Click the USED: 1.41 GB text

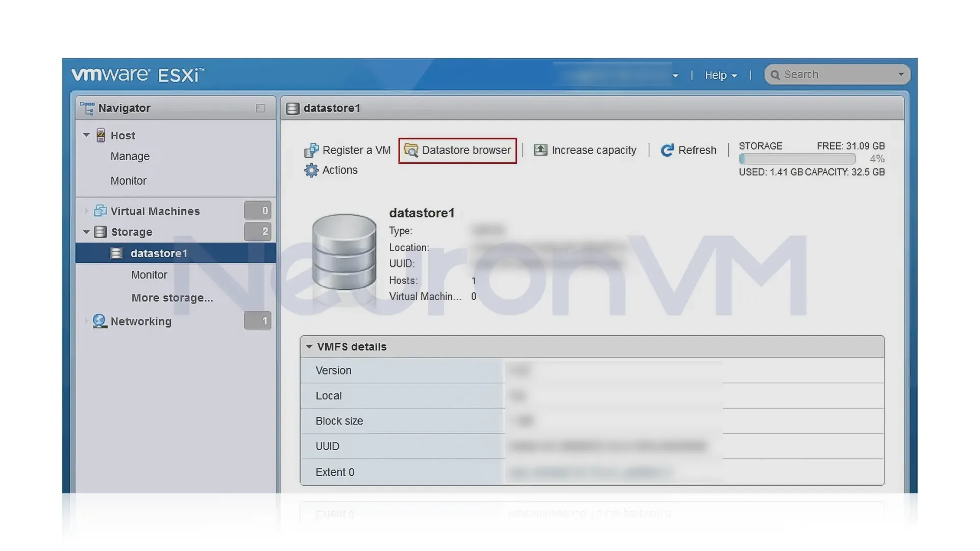pos(771,172)
